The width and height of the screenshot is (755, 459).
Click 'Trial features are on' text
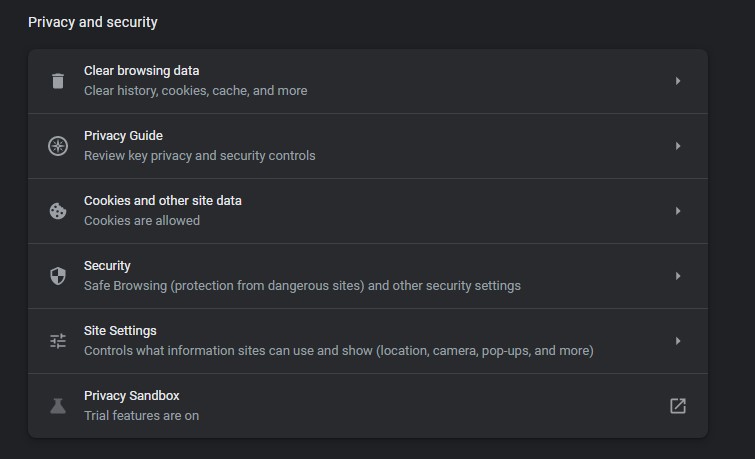coord(141,416)
